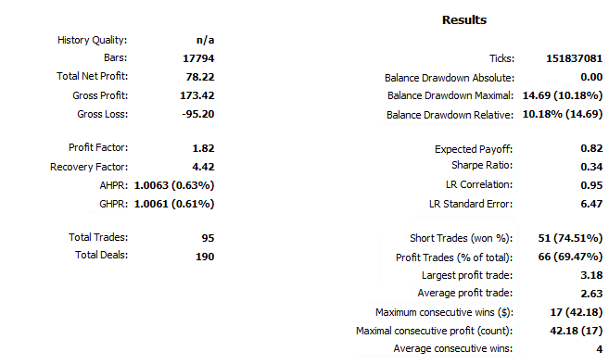The width and height of the screenshot is (609, 364).
Task: Select the Recovery Factor value 4.42
Action: click(x=203, y=167)
